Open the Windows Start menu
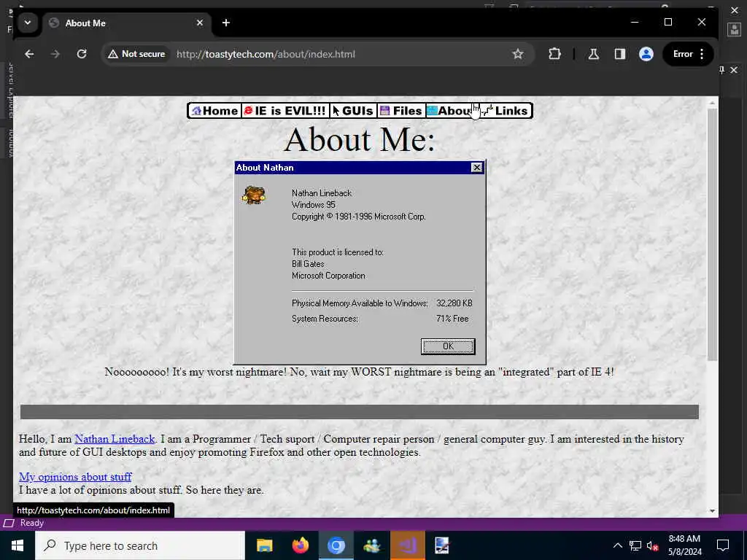The height and width of the screenshot is (560, 747). (x=18, y=545)
